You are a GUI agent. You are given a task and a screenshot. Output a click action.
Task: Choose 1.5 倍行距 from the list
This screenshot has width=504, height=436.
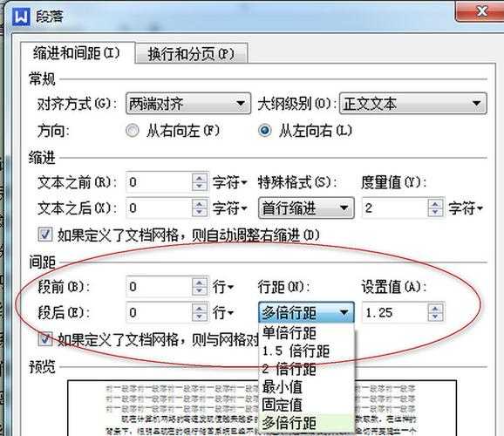306,351
